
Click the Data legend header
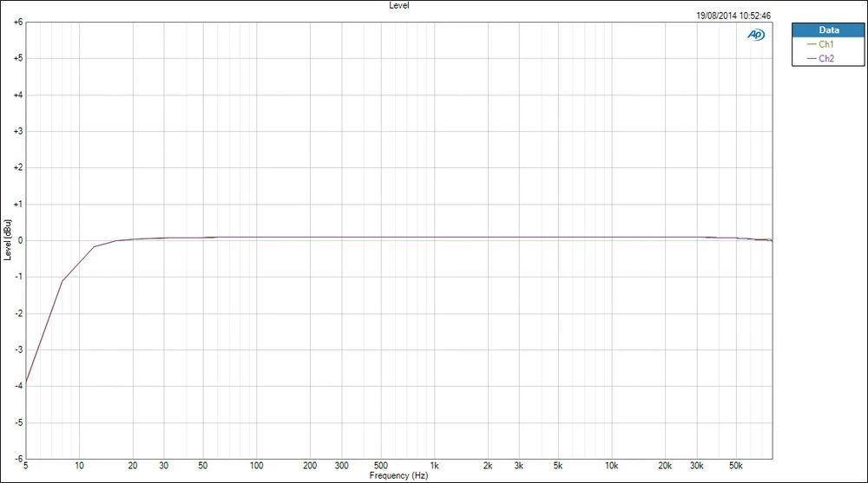coord(828,29)
